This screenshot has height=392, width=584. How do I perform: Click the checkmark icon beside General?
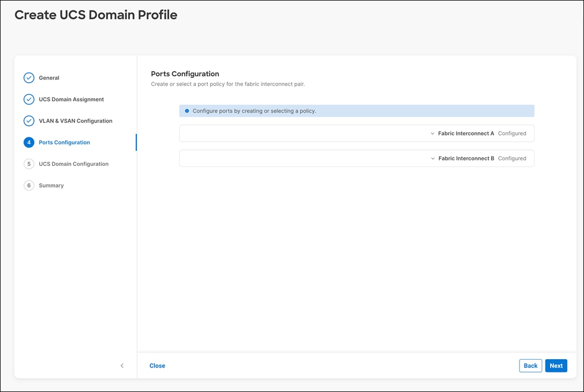(29, 78)
